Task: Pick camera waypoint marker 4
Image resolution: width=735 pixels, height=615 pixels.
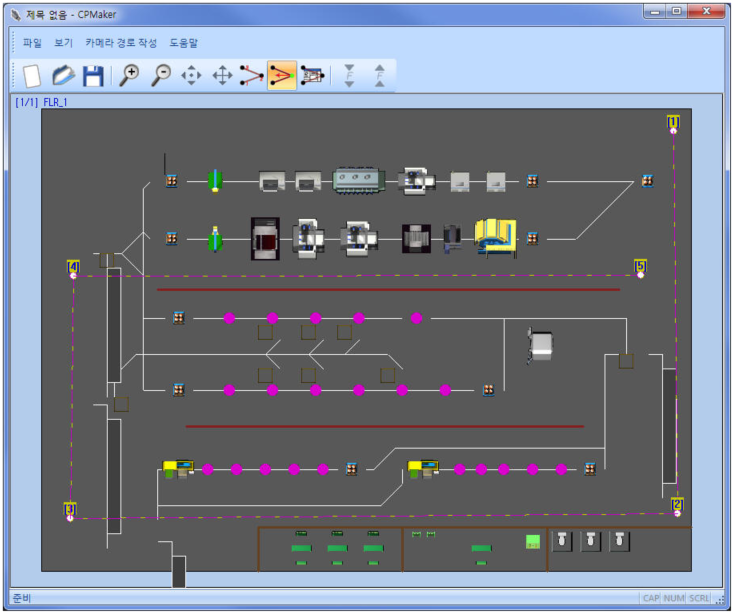Action: click(73, 268)
